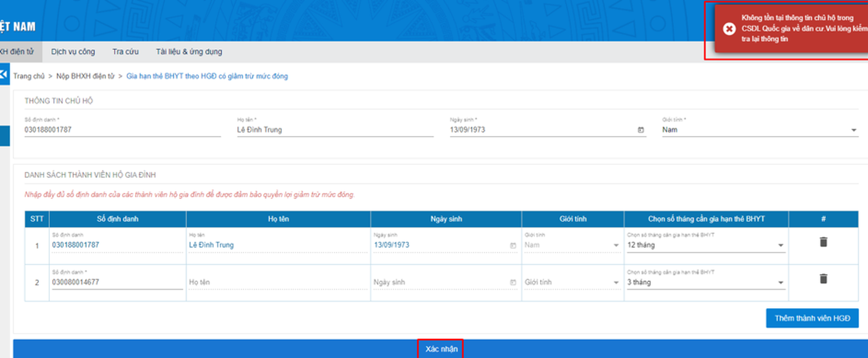The image size is (868, 358).
Task: Expand row 1 'Nam' gender dropdown
Action: point(616,246)
